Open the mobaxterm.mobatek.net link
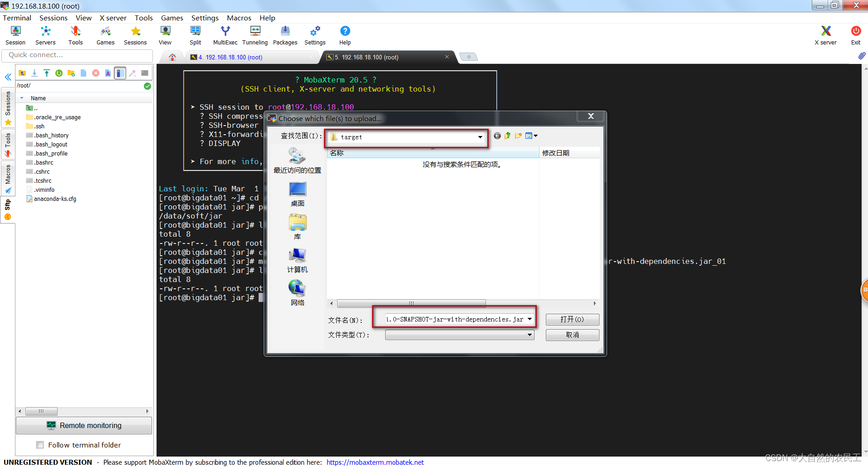The width and height of the screenshot is (868, 467). [375, 462]
